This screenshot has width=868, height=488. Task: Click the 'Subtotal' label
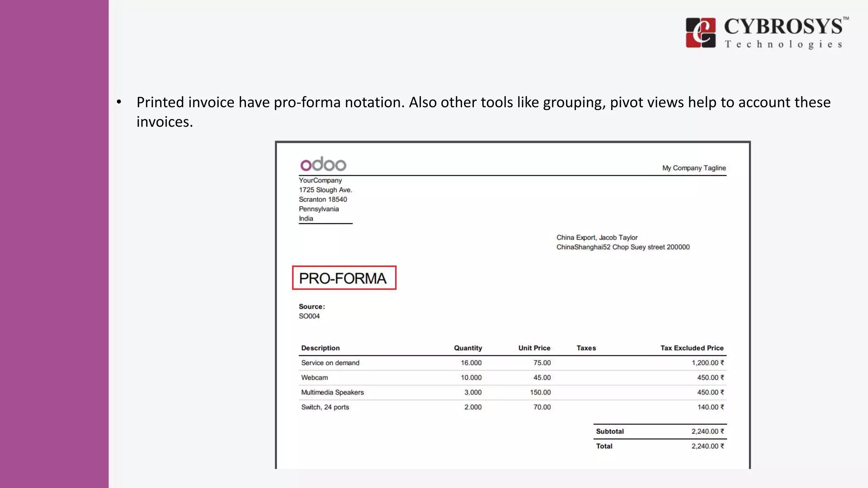[x=610, y=431]
